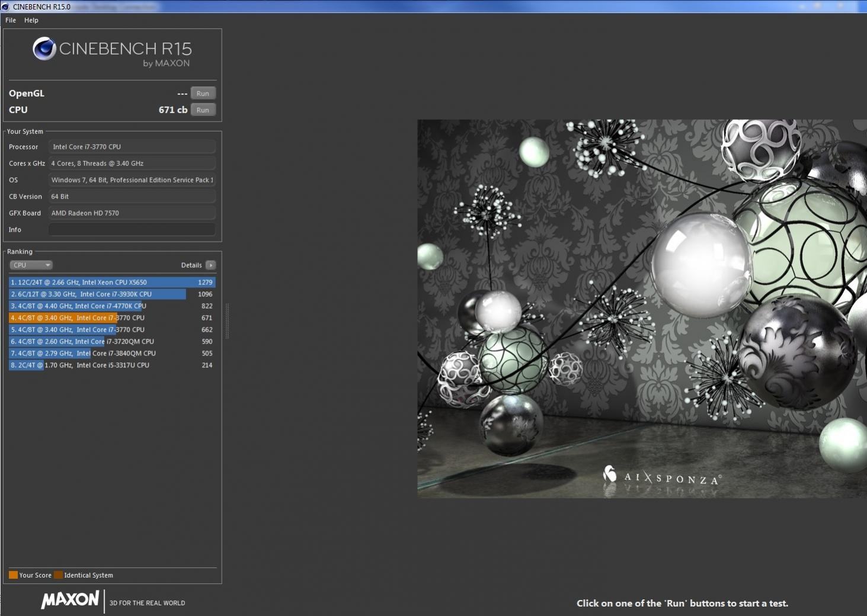The width and height of the screenshot is (867, 616).
Task: Click the rendered benchmark scene image
Action: click(642, 309)
